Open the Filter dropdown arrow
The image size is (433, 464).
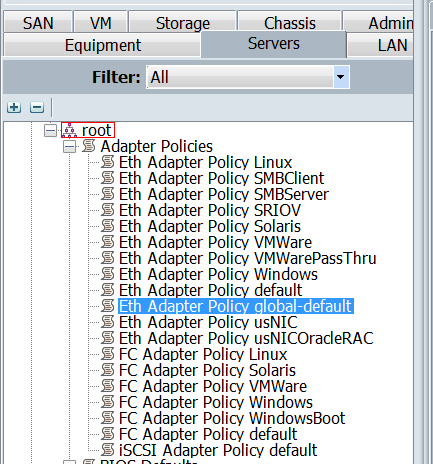[x=341, y=77]
